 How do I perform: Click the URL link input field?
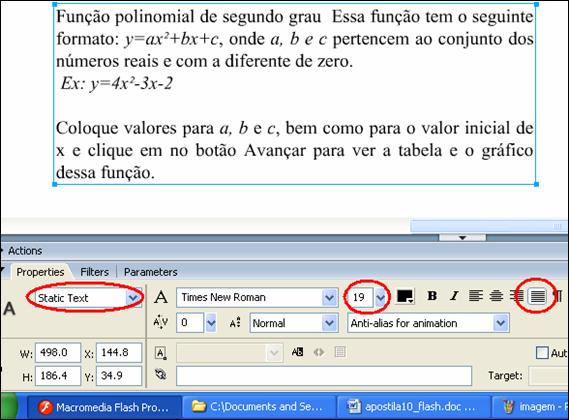click(324, 376)
